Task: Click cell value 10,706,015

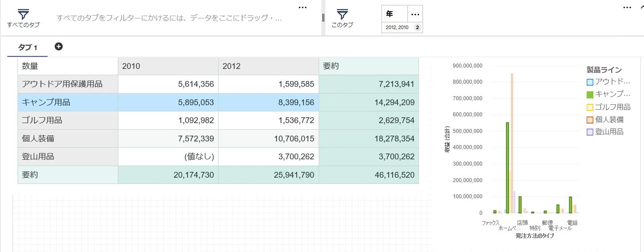Action: [268, 139]
